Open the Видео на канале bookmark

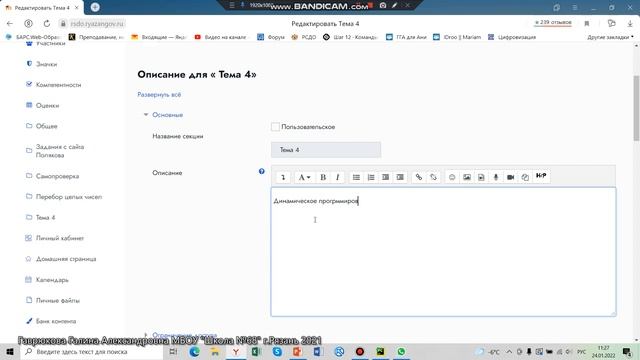click(220, 37)
